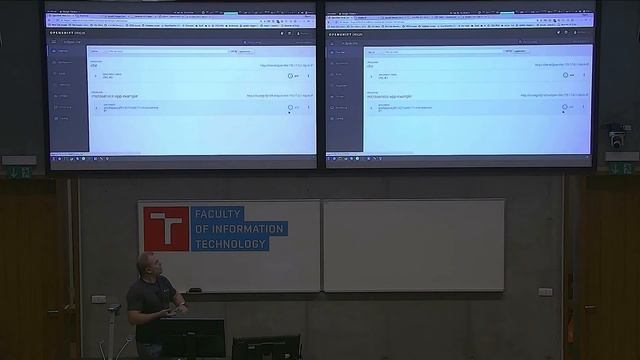The width and height of the screenshot is (640, 360).
Task: Click OpenShift Origin logo on right screen
Action: [346, 34]
